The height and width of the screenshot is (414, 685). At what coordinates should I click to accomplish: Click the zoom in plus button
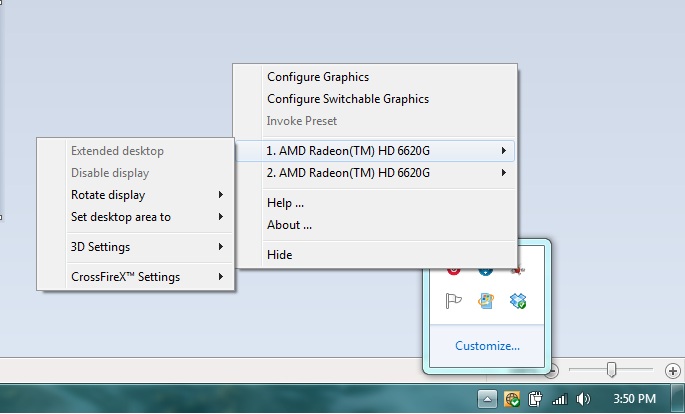point(673,371)
